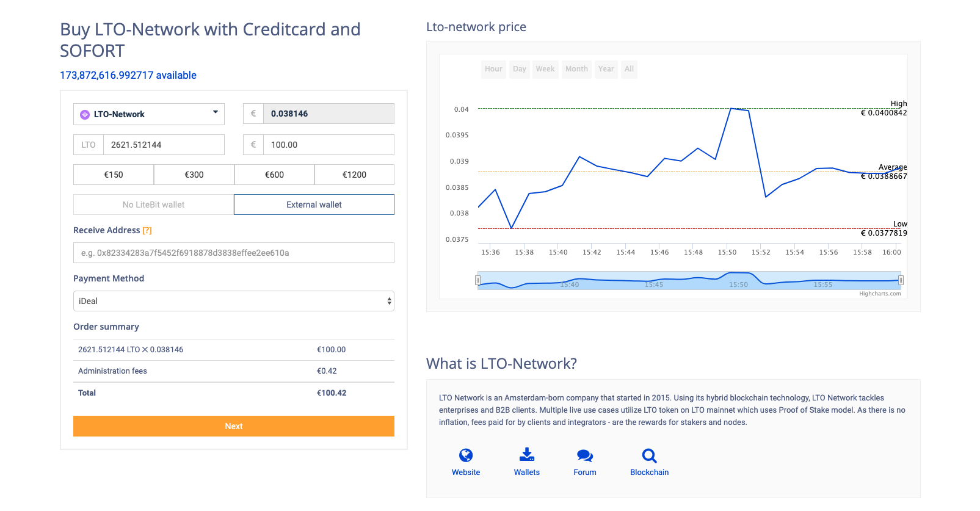Click the High € 0.0400842 chart label
Viewport: 980px width, 511px height.
[884, 108]
